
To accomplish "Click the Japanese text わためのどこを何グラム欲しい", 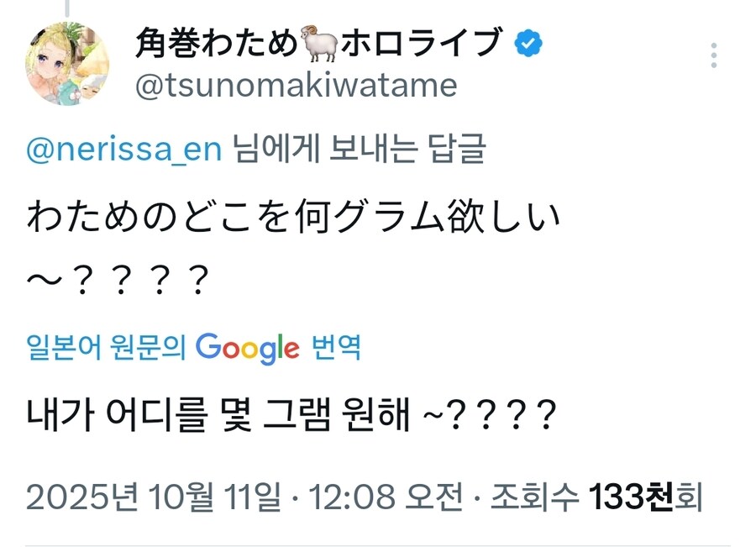I will point(293,220).
